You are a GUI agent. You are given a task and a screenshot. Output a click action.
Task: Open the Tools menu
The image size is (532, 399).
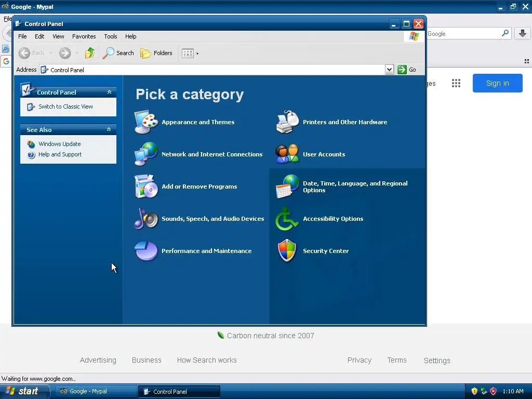coord(111,36)
